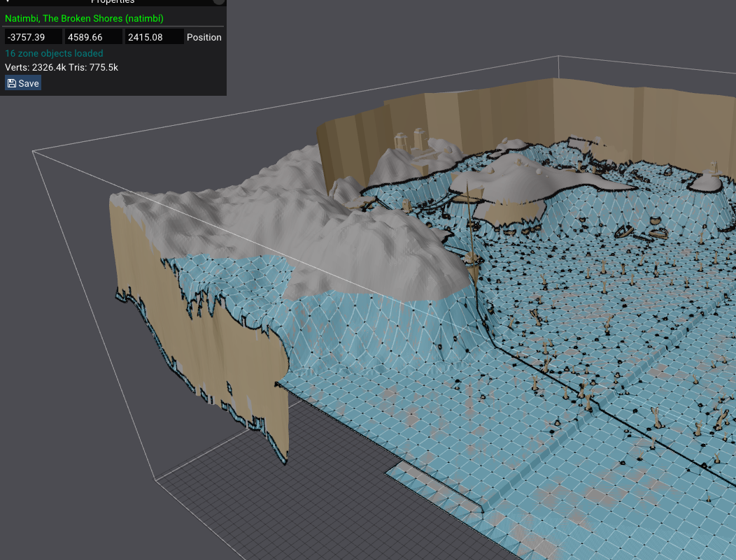736x560 pixels.
Task: Edit the Y position field 4589.66
Action: [x=93, y=37]
